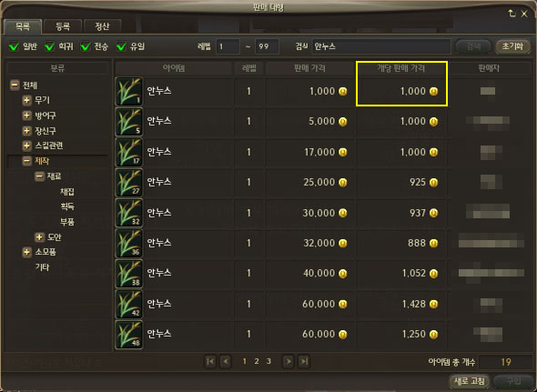Click the 안누스 item icon with quantity 17
The width and height of the screenshot is (537, 392).
[129, 152]
